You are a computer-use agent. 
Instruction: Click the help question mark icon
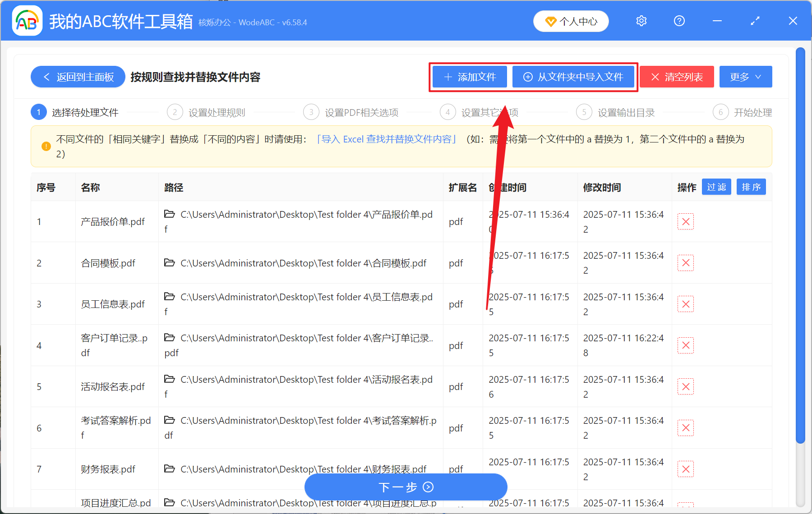coord(679,21)
